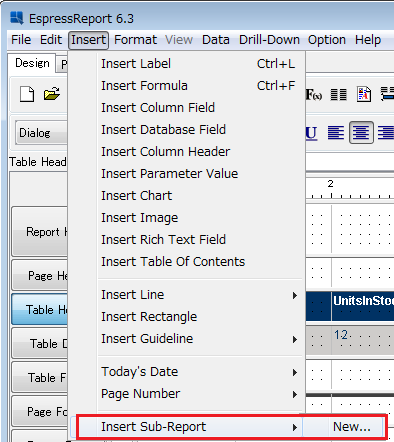
Task: Open the folder icon in toolbar
Action: point(52,94)
